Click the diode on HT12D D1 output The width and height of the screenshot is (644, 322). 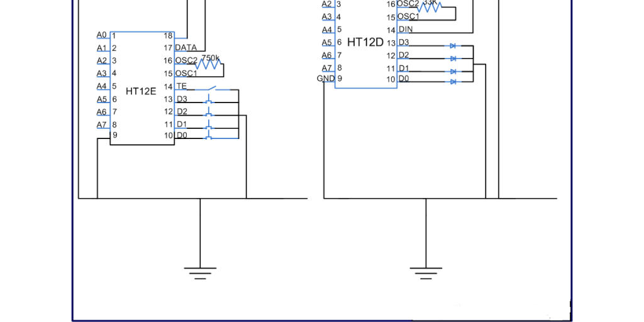453,72
